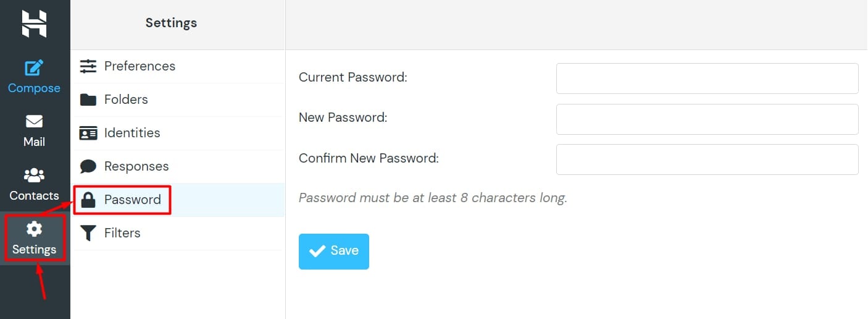868x319 pixels.
Task: Open Mail via envelope icon
Action: 34,122
